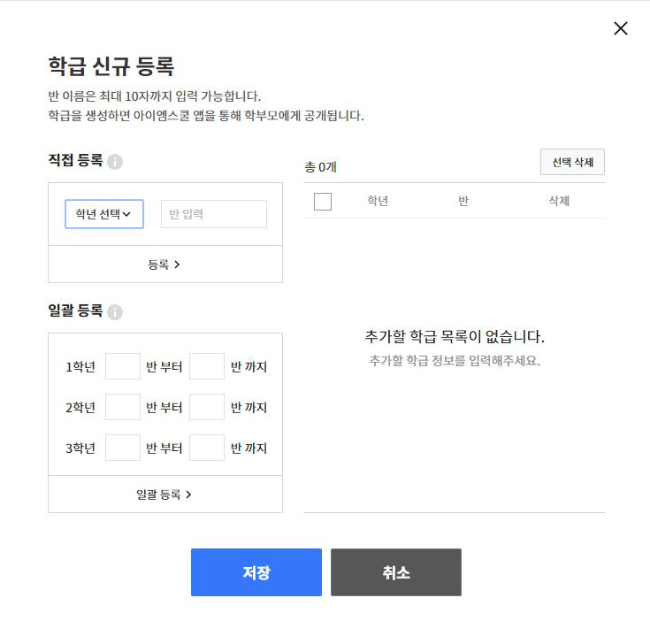Click the 학급 신규 등록 title
The height and width of the screenshot is (644, 650).
coord(111,66)
